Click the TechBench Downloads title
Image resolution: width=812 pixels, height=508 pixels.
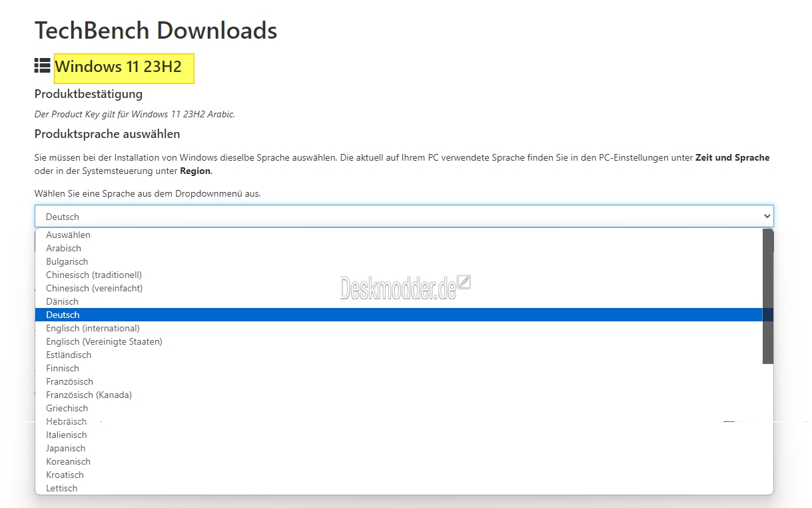click(x=156, y=31)
